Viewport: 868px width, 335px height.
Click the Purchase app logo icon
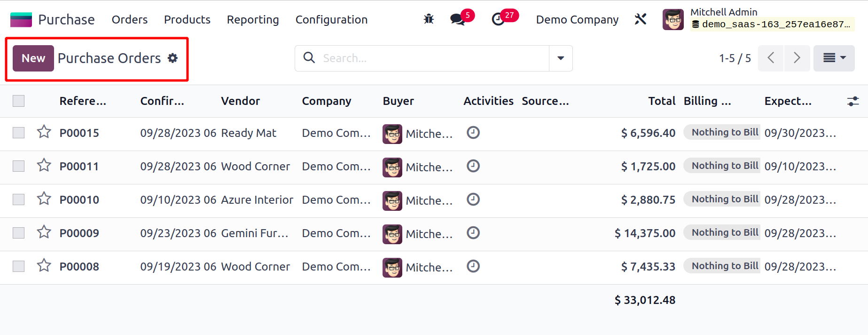click(x=21, y=19)
